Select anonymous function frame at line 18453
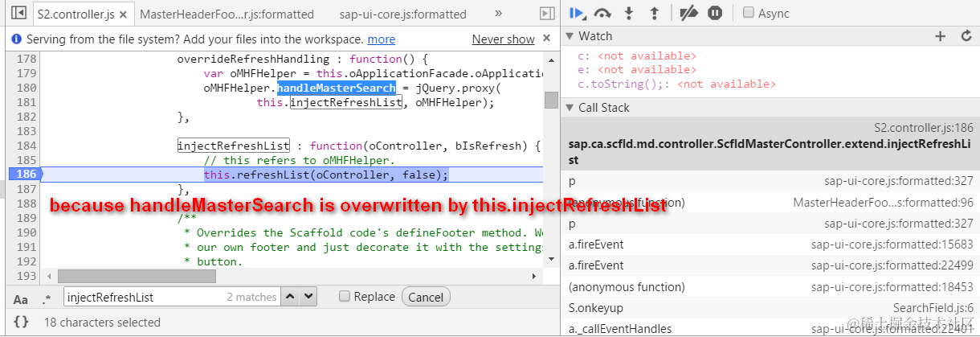980x337 pixels. click(770, 286)
